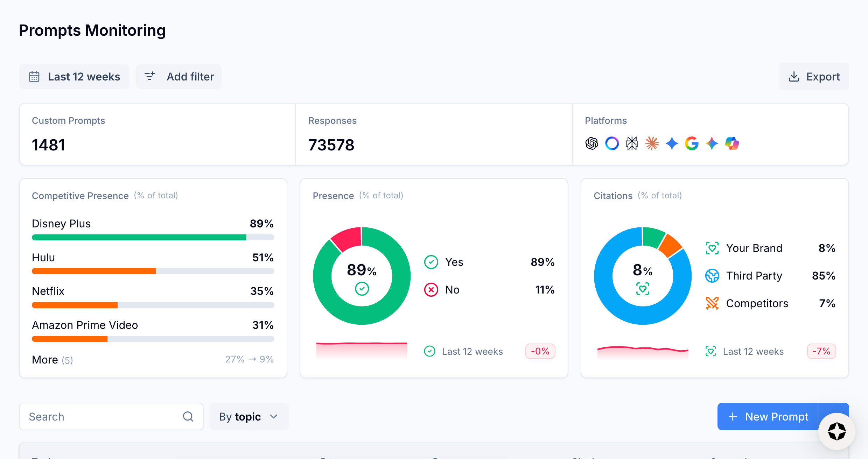The image size is (868, 459).
Task: Click the Hulu orange progress bar
Action: 94,271
